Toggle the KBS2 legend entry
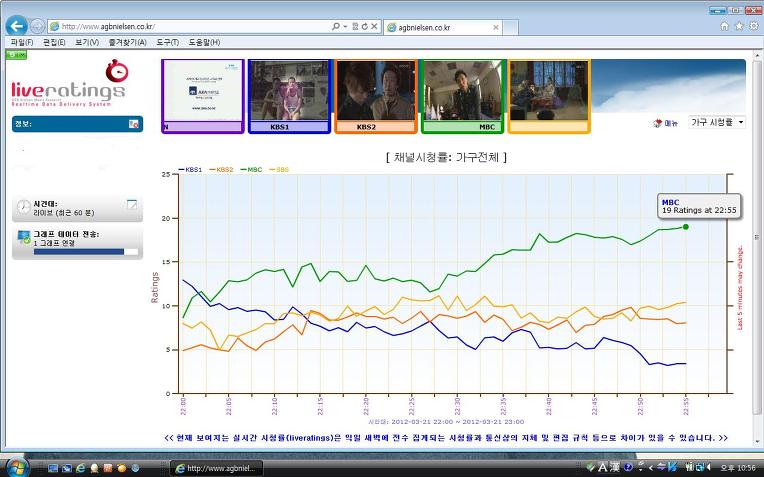Viewport: 764px width, 477px height. [x=221, y=170]
